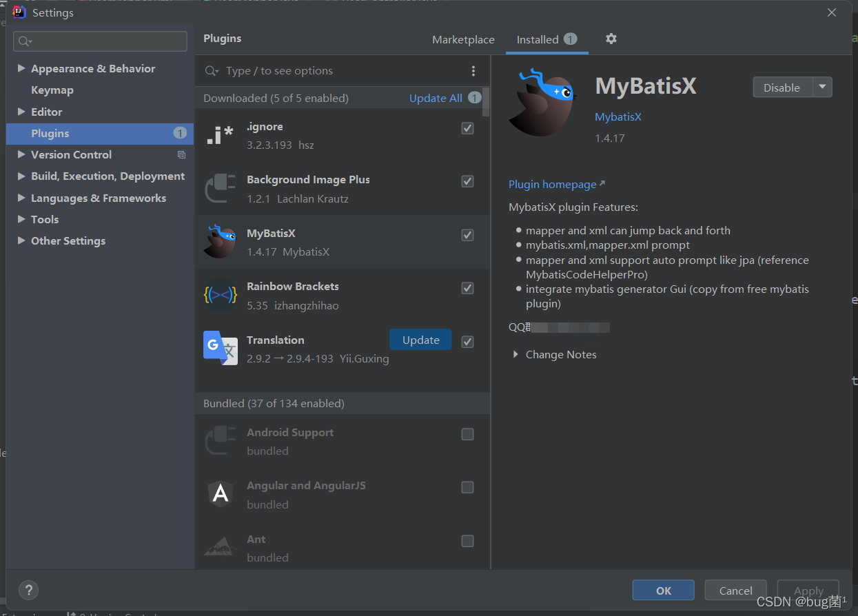Click the plugin search magnifier icon
The image size is (858, 616).
coord(213,71)
